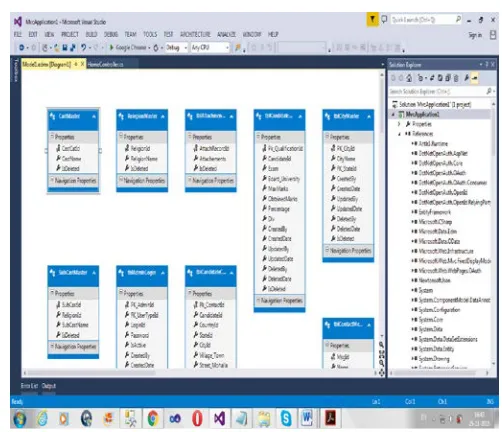Click the Visual Studio taskbar icon
The width and height of the screenshot is (502, 432).
tap(219, 418)
